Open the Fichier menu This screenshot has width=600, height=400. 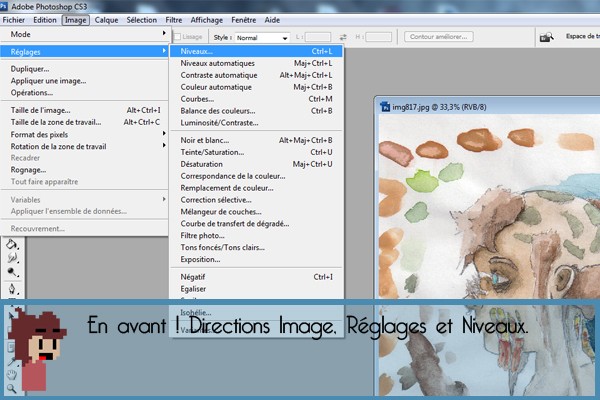[13, 20]
